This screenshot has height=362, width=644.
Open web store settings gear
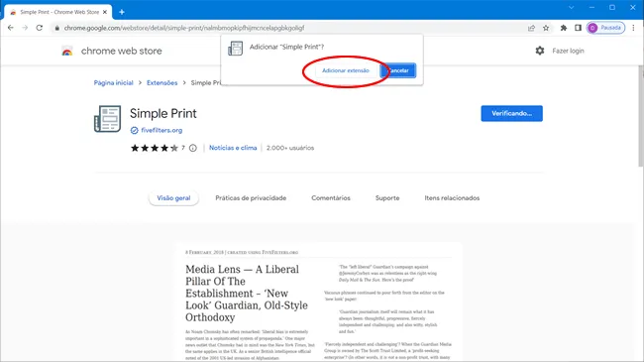(x=540, y=51)
